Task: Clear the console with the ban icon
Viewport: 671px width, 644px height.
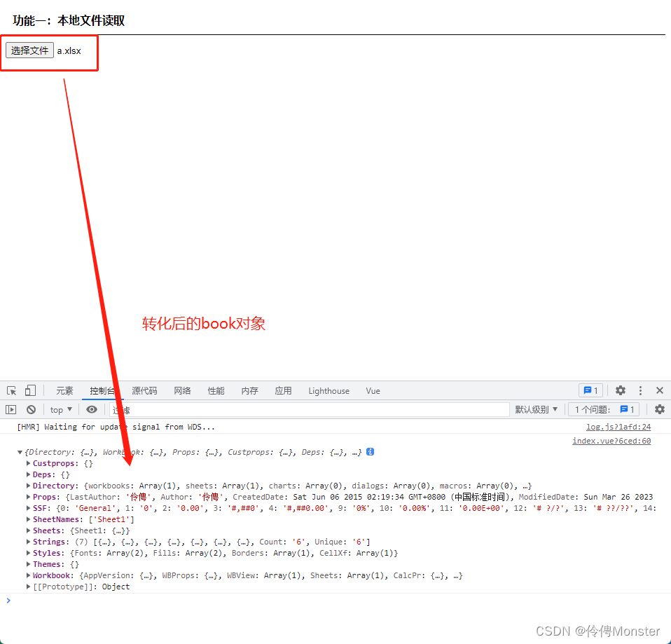Action: click(32, 410)
